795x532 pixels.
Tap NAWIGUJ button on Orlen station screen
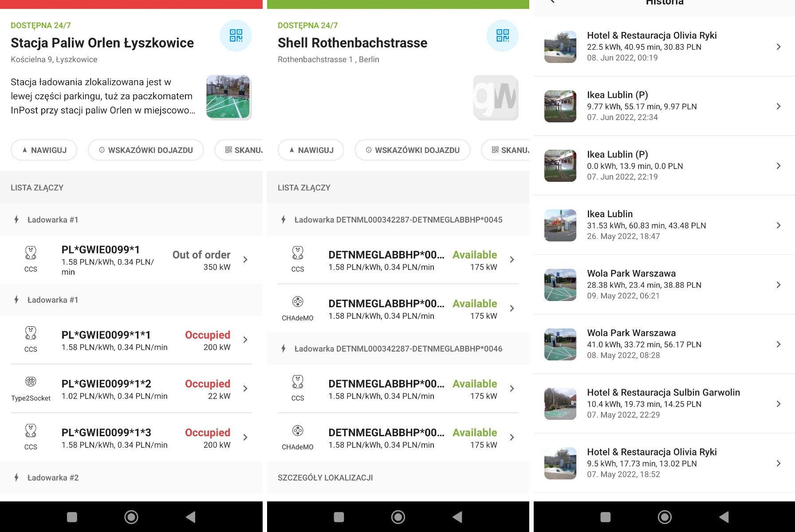point(44,150)
